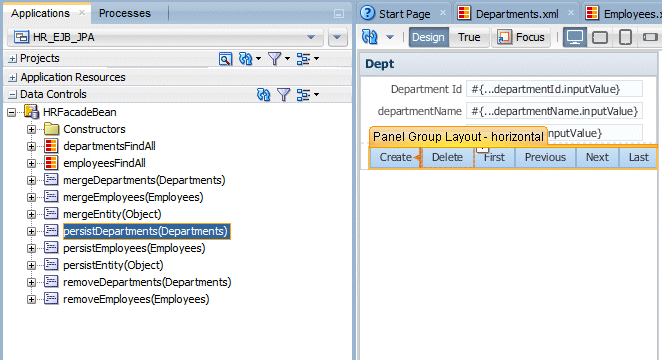The width and height of the screenshot is (662, 360).
Task: Open the application menu arrow button
Action: pyautogui.click(x=337, y=37)
